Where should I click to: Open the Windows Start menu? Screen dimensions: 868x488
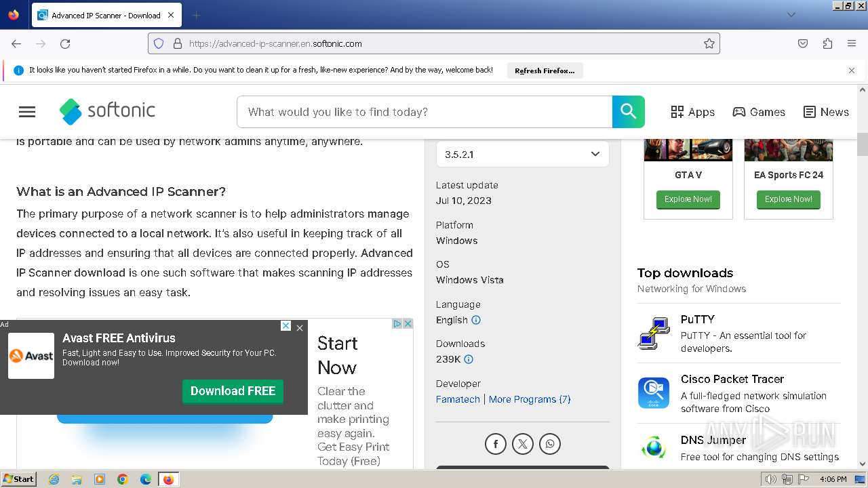tap(18, 479)
